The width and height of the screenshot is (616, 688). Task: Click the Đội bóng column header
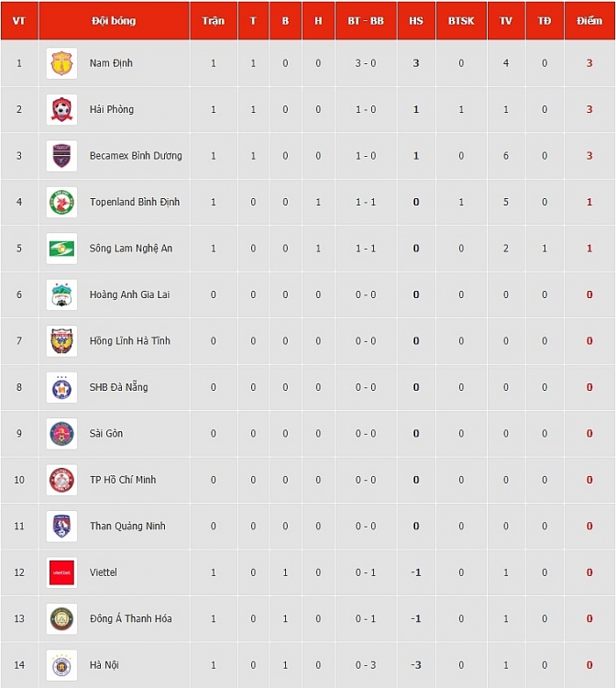[x=114, y=20]
